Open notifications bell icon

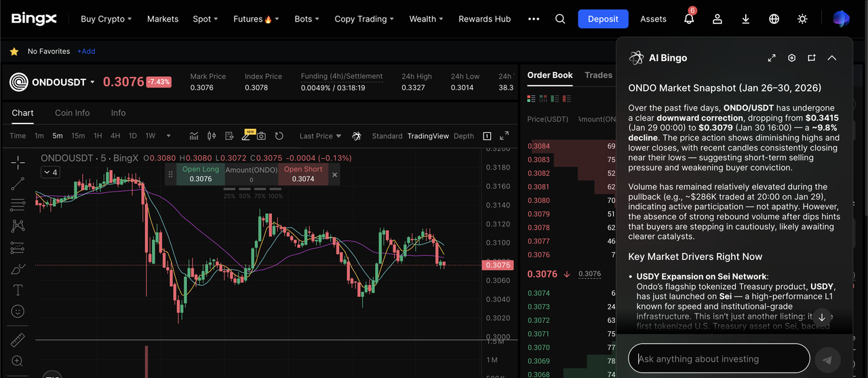click(689, 19)
